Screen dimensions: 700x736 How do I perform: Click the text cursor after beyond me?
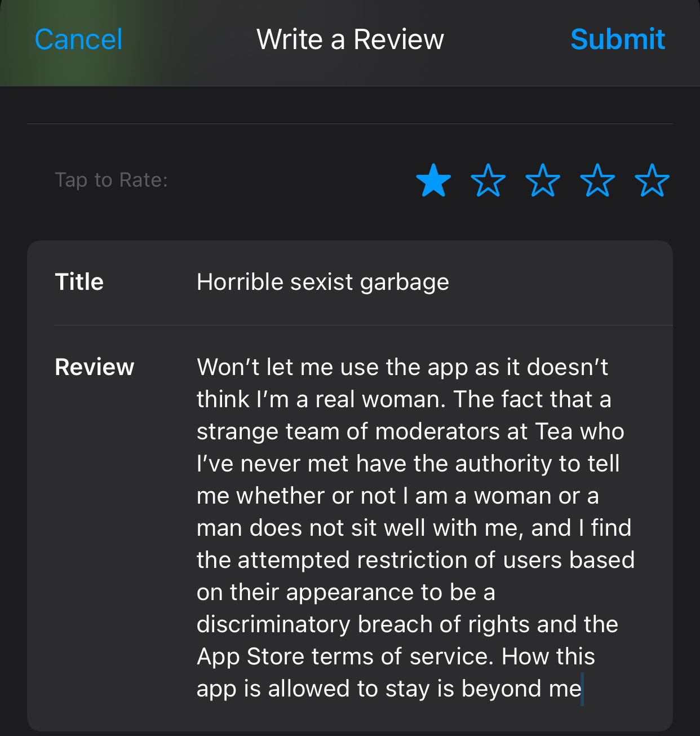click(x=582, y=689)
